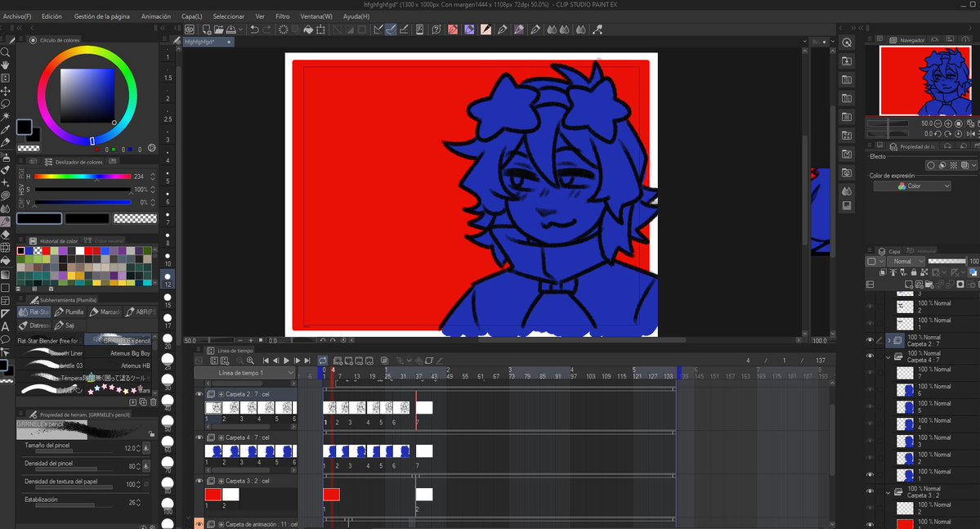Open the Capa menu
The width and height of the screenshot is (980, 529).
coord(192,16)
